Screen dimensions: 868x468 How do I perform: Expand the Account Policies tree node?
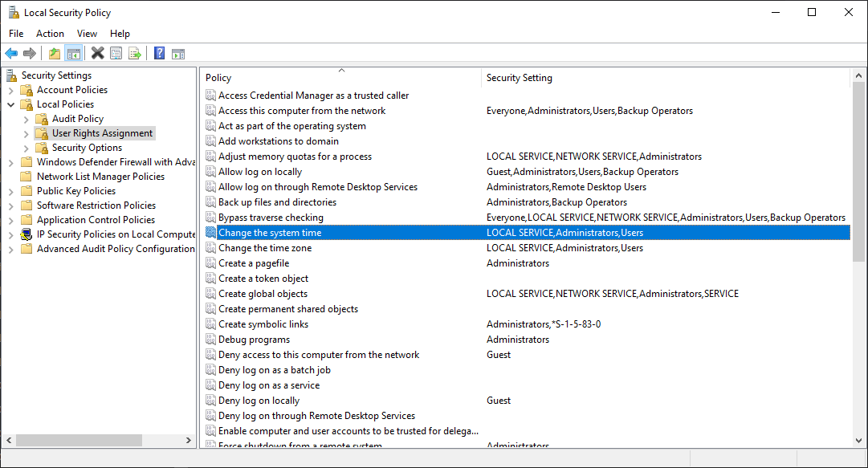point(11,89)
